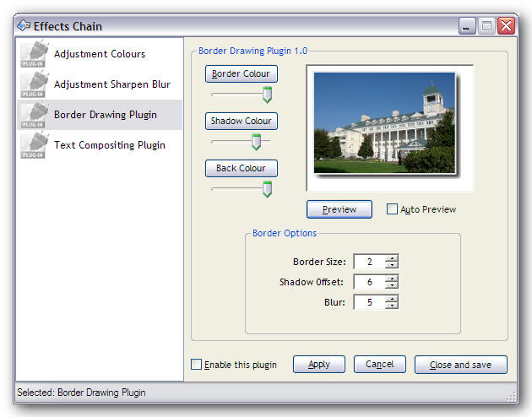532x417 pixels.
Task: Click the Adjustment Sharpen Blur plug-in icon
Action: pyautogui.click(x=35, y=84)
